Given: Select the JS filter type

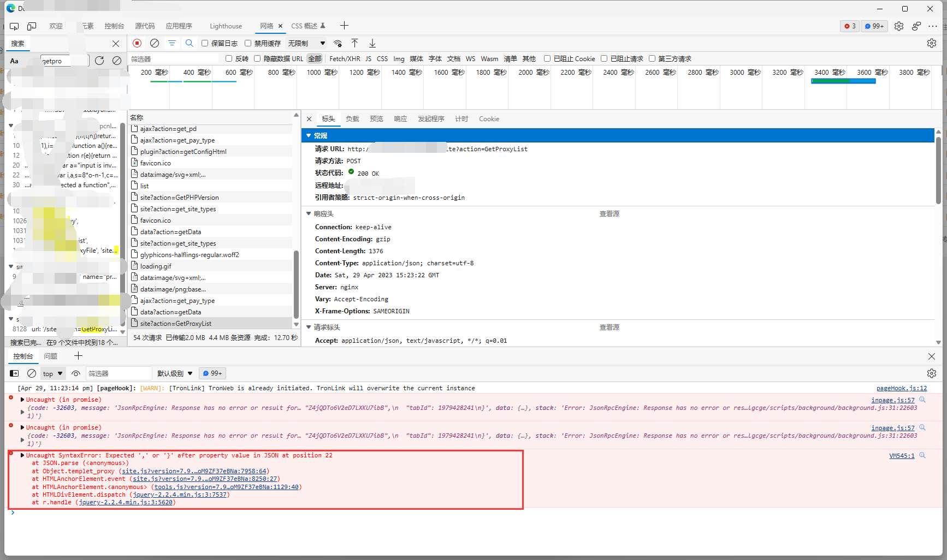Looking at the screenshot, I should (369, 59).
